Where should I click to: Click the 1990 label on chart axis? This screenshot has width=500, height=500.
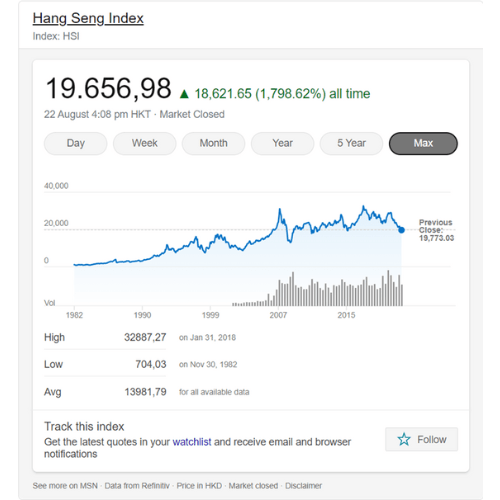(x=142, y=315)
